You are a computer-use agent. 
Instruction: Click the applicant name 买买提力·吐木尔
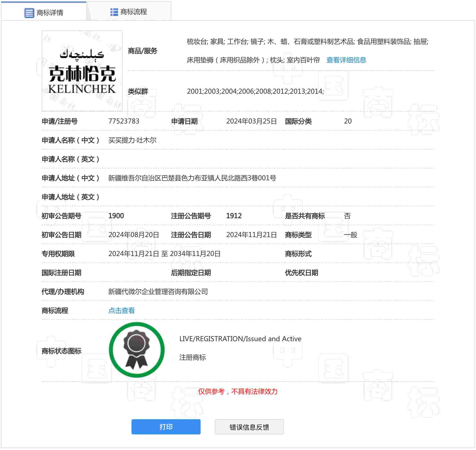click(x=132, y=140)
